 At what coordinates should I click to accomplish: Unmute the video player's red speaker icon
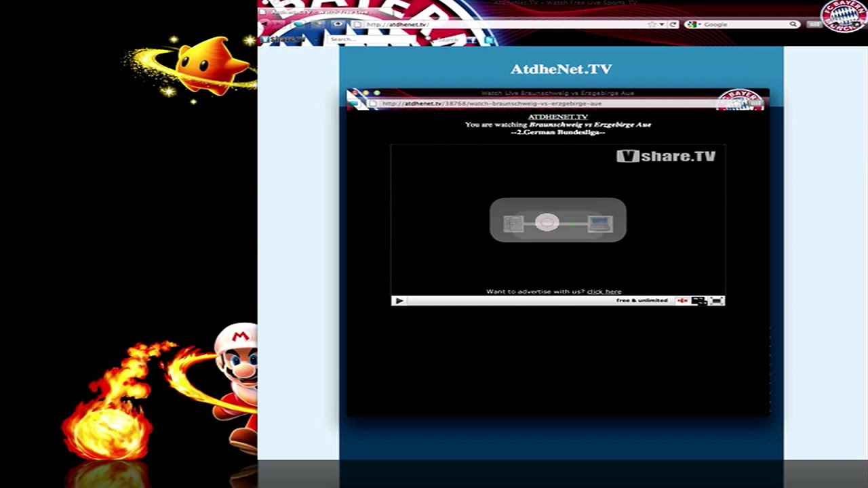coord(682,301)
